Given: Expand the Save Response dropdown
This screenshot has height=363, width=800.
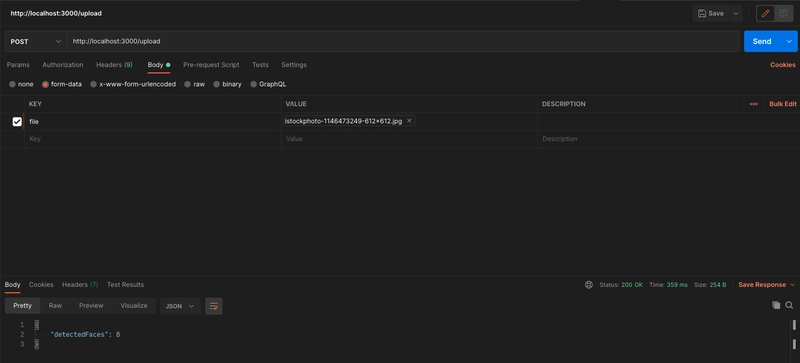Looking at the screenshot, I should click(792, 285).
